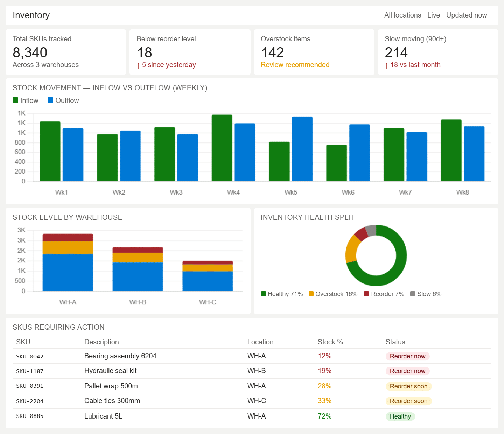504x434 pixels.
Task: Click WH-C location in Cable ties row
Action: pyautogui.click(x=257, y=401)
